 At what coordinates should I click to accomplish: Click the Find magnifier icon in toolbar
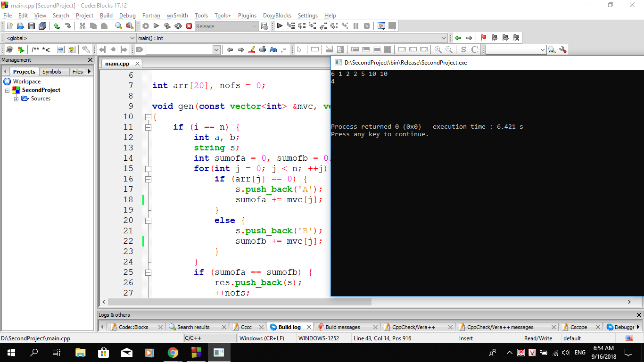(x=118, y=26)
